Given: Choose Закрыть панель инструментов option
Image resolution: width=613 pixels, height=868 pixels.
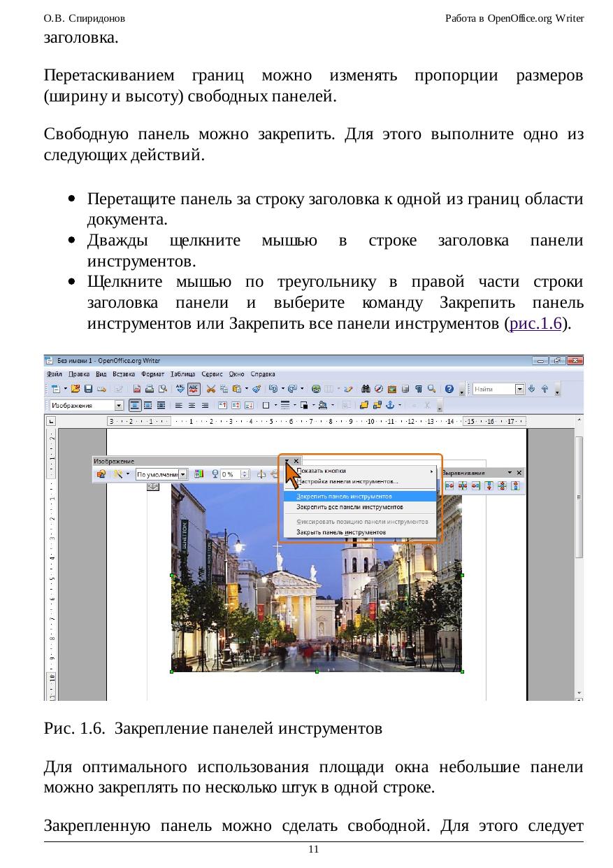Looking at the screenshot, I should click(x=341, y=532).
